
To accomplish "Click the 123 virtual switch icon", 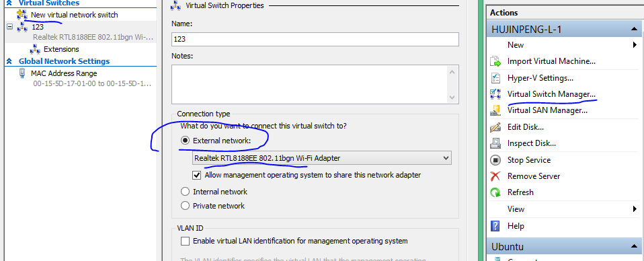I will coord(22,28).
